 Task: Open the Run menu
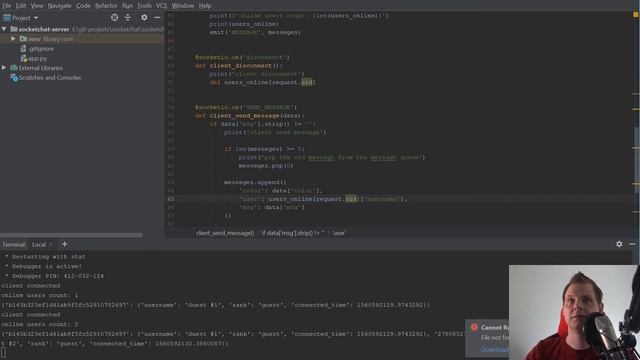127,6
